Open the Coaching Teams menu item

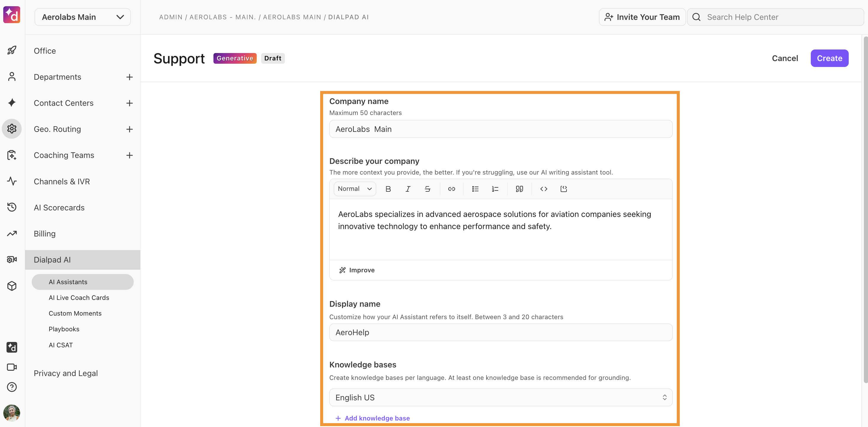(x=64, y=155)
